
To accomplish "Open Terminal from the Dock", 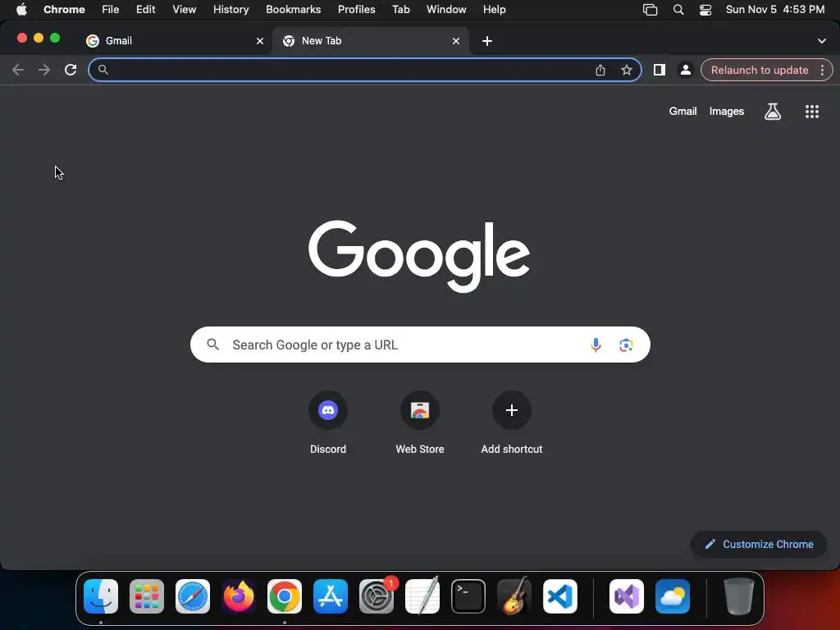I will pos(468,596).
